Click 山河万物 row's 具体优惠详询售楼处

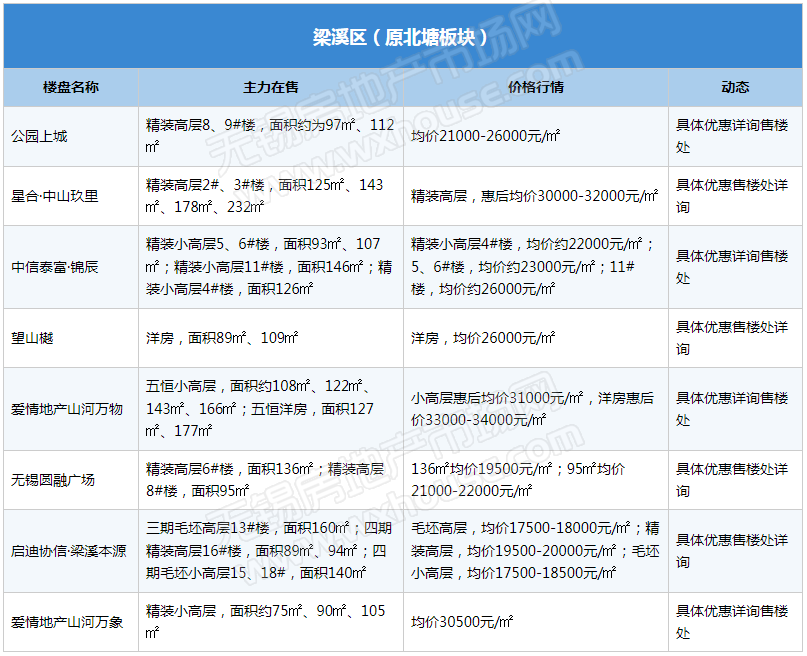tap(731, 409)
